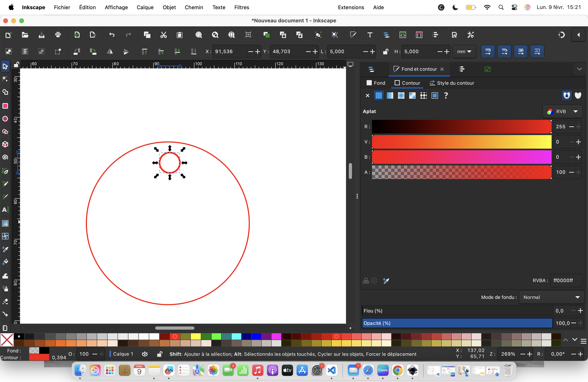Select the Ellipse/Circle tool
Viewport: 588px width, 382px height.
[5, 119]
